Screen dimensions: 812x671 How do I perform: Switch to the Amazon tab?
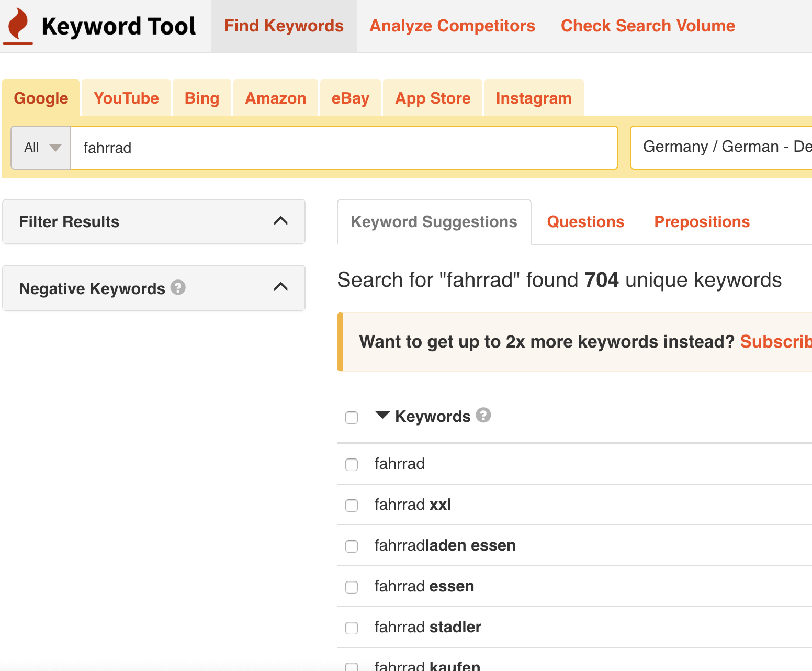275,98
